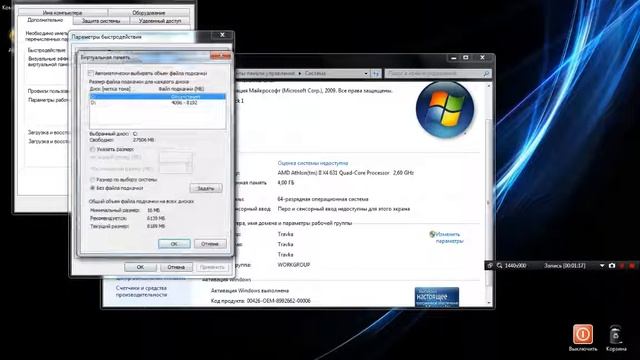Click the genuine Microsoft software badge
Viewport: 640px width, 360px height.
[437, 297]
